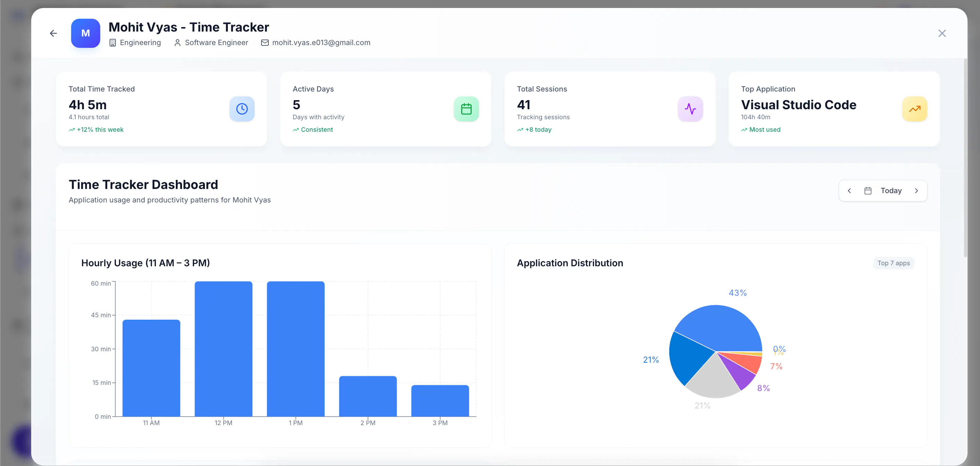The width and height of the screenshot is (980, 466).
Task: Click the clock icon in Total Time Tracked
Action: pyautogui.click(x=242, y=109)
